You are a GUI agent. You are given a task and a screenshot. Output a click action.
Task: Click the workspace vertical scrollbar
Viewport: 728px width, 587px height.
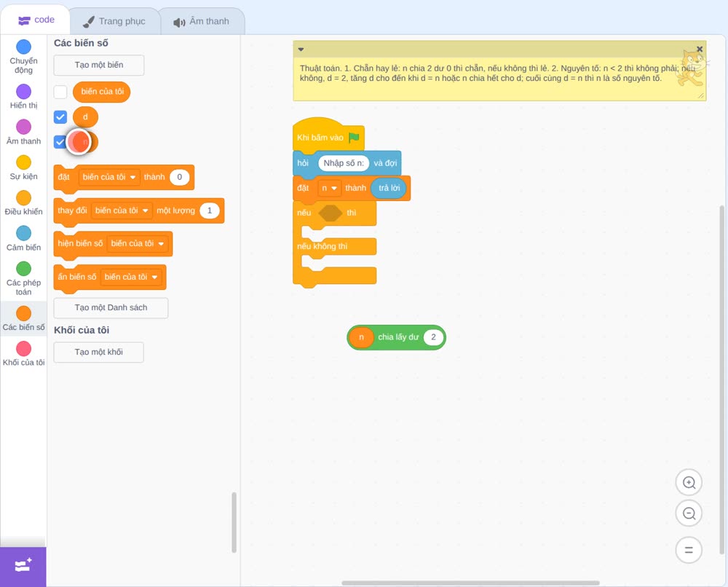(x=721, y=379)
